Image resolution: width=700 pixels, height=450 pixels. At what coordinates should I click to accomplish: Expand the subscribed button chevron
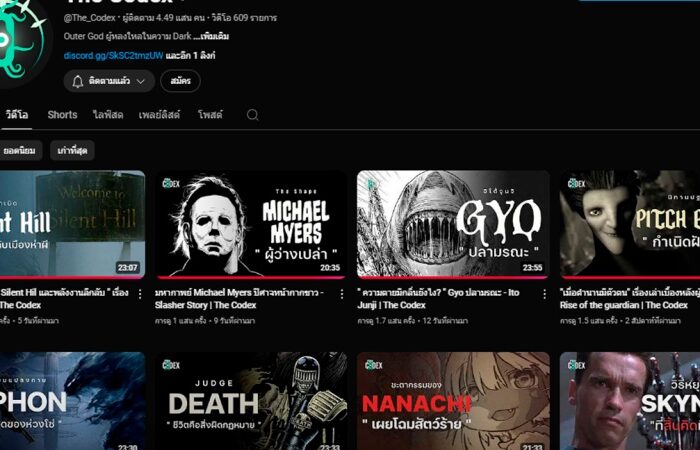click(x=141, y=81)
